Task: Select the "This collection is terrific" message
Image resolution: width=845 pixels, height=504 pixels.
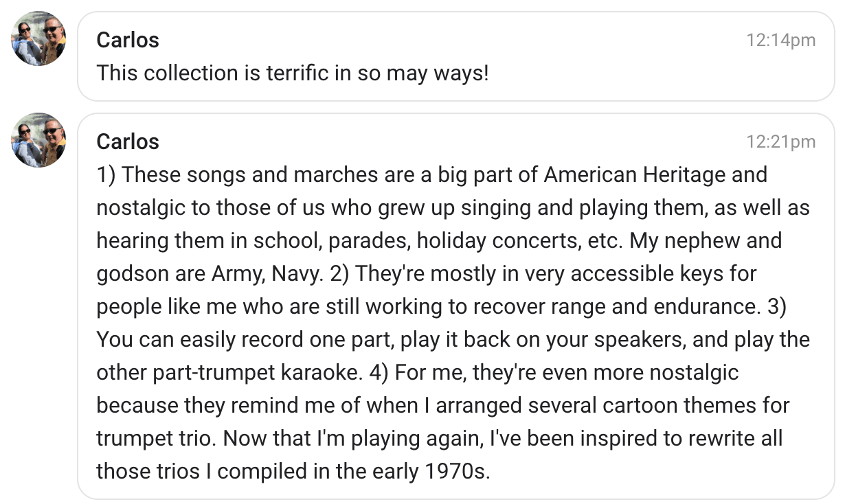Action: coord(293,72)
